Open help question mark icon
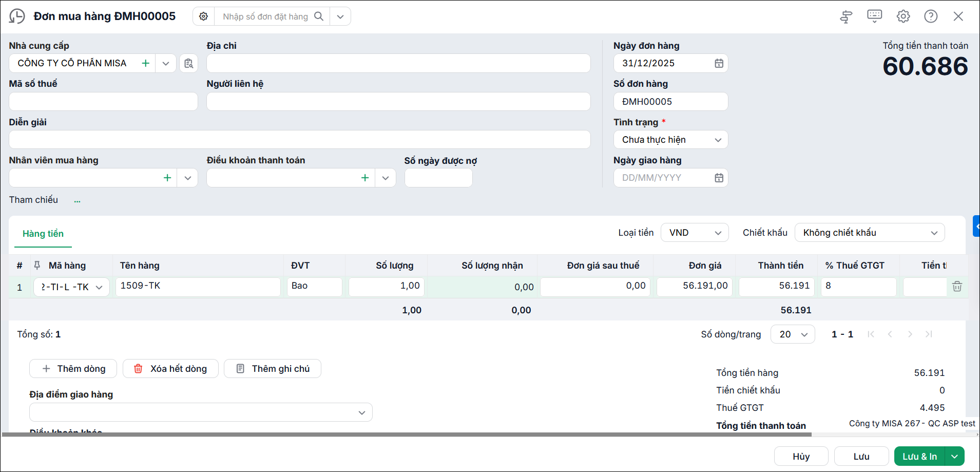 coord(931,16)
